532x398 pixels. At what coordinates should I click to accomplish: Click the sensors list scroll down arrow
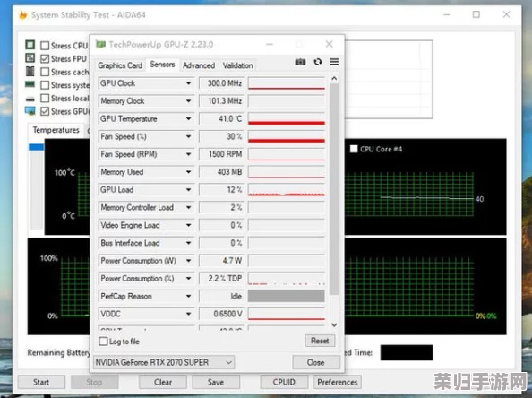click(334, 324)
